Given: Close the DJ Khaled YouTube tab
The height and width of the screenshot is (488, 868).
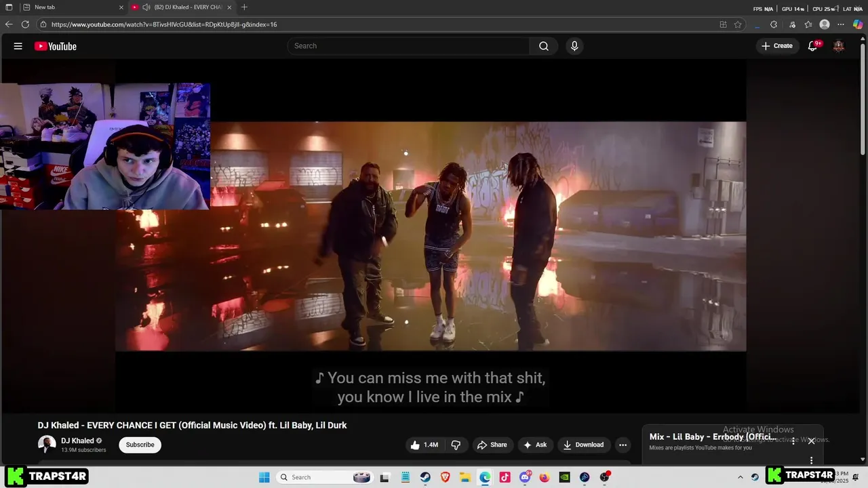Looking at the screenshot, I should [x=229, y=7].
